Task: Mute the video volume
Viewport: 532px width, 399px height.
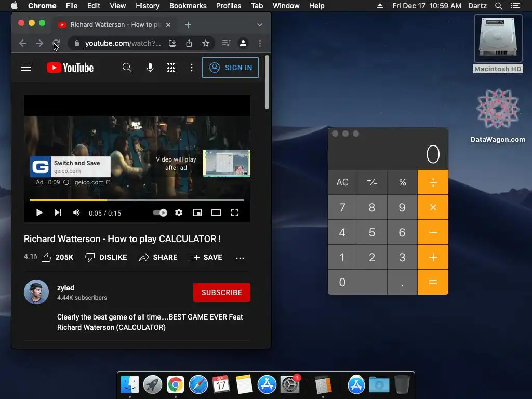Action: [77, 212]
